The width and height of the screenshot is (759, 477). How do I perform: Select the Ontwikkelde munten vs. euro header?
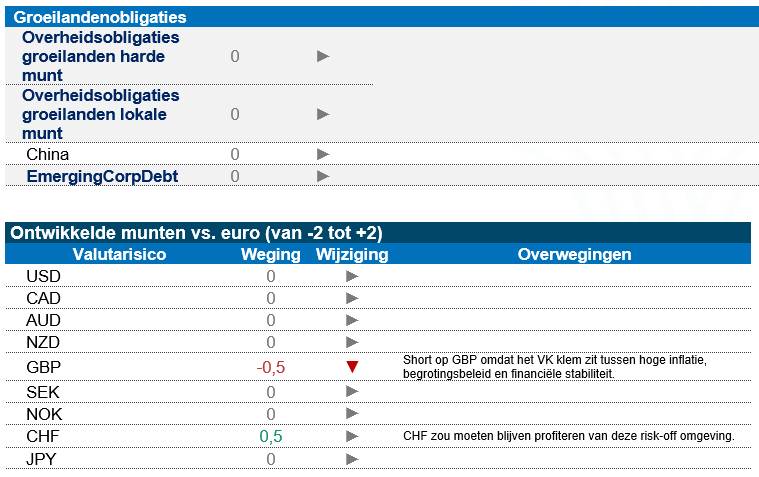pos(196,233)
